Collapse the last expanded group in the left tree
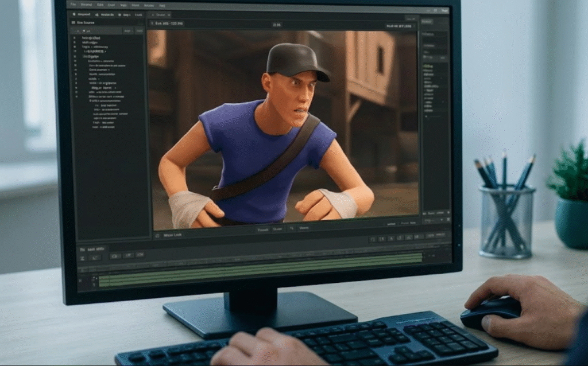The image size is (588, 366). [75, 96]
